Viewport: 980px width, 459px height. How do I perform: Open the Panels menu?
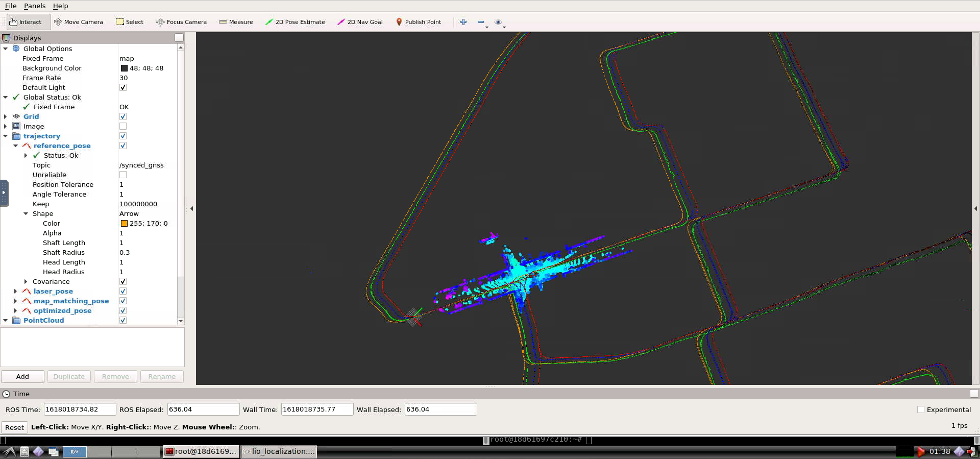coord(35,6)
